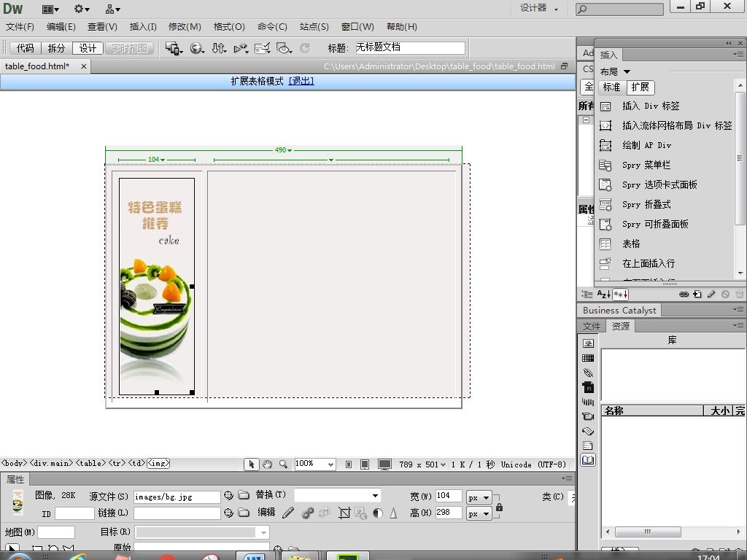Click the Brightness and Contrast icon
747x560 pixels.
tap(377, 513)
